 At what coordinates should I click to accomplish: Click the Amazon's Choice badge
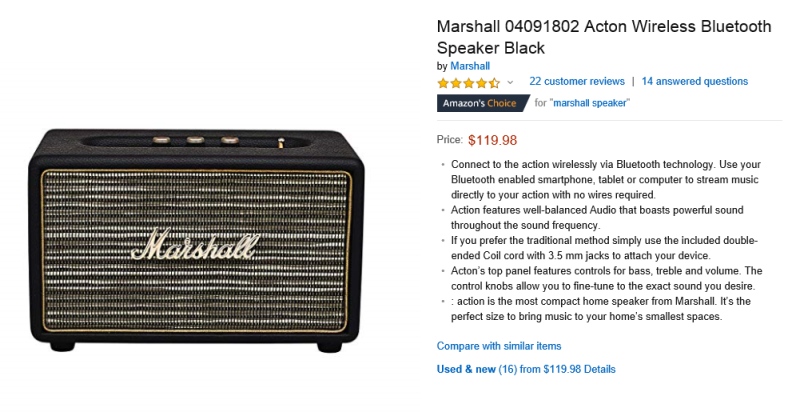[483, 103]
